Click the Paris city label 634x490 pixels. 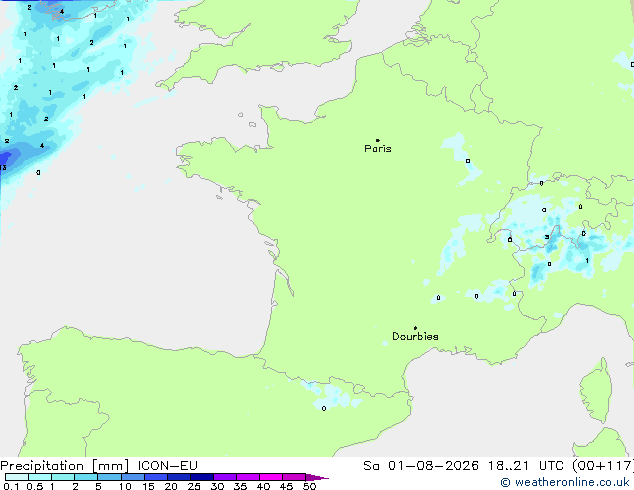pos(378,148)
